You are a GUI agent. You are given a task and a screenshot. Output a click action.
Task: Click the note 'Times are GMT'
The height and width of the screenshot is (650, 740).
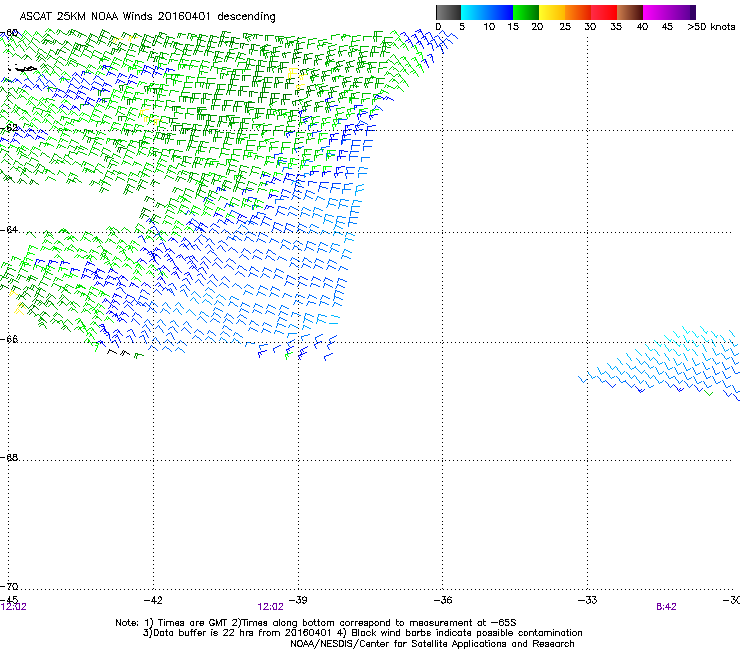point(194,623)
